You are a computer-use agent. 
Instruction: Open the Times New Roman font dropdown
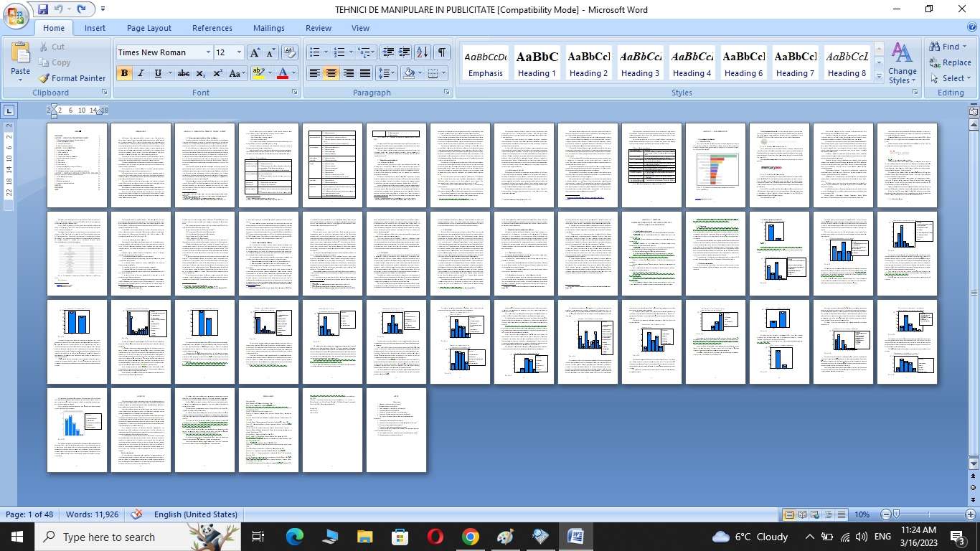(208, 52)
